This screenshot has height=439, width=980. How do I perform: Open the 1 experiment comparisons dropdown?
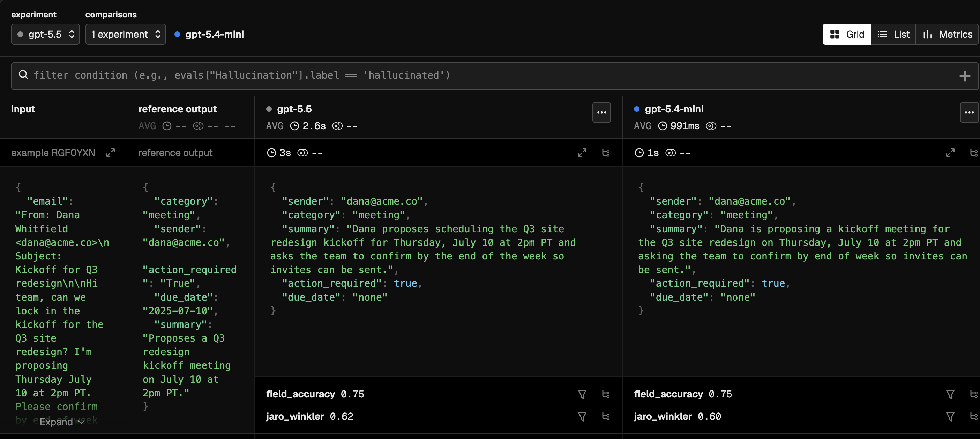126,34
